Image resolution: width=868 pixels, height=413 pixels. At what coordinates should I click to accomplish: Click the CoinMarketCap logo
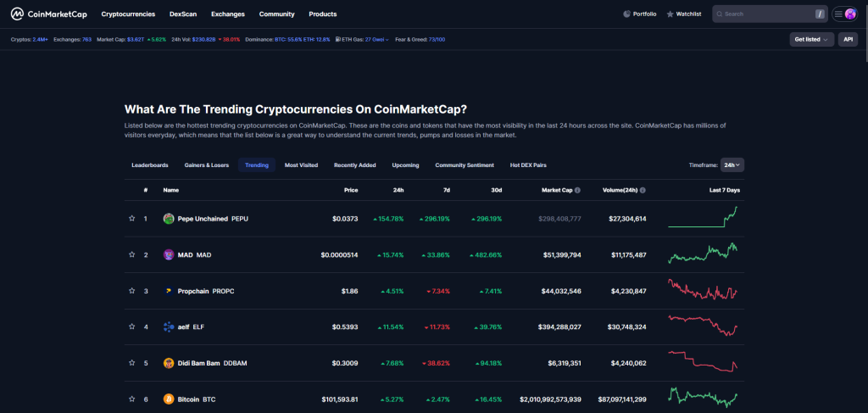(48, 14)
